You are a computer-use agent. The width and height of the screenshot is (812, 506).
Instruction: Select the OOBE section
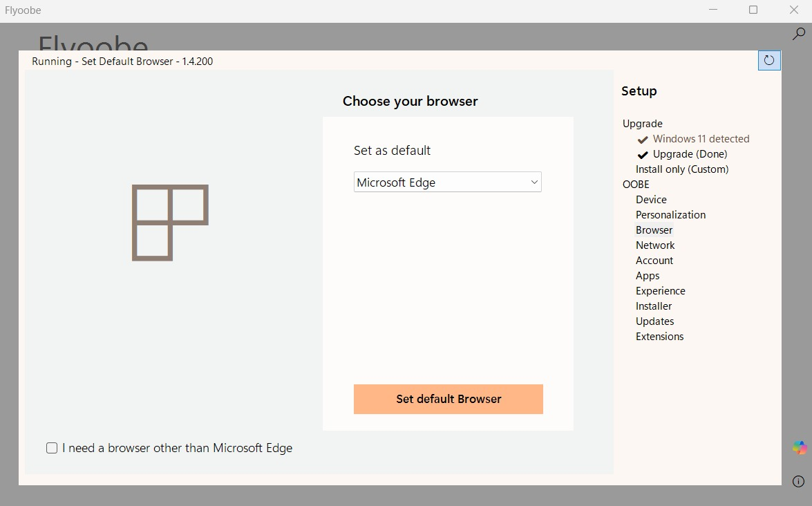pos(636,185)
